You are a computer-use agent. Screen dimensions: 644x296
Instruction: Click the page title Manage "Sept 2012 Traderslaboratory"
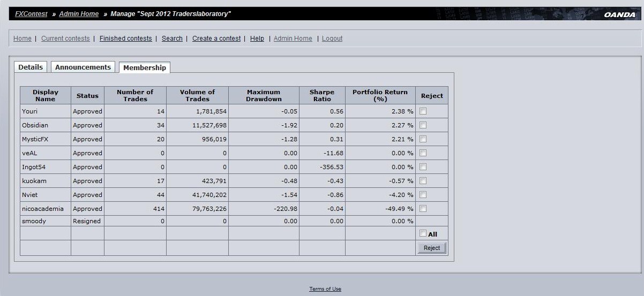coord(170,14)
